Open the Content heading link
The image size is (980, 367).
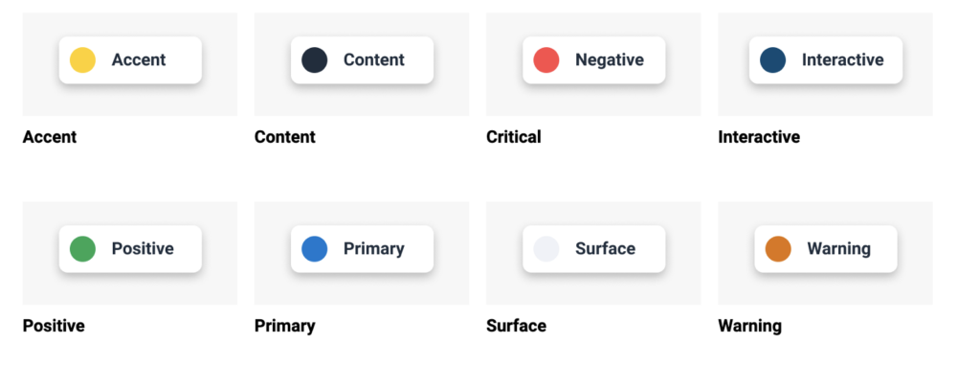(285, 136)
